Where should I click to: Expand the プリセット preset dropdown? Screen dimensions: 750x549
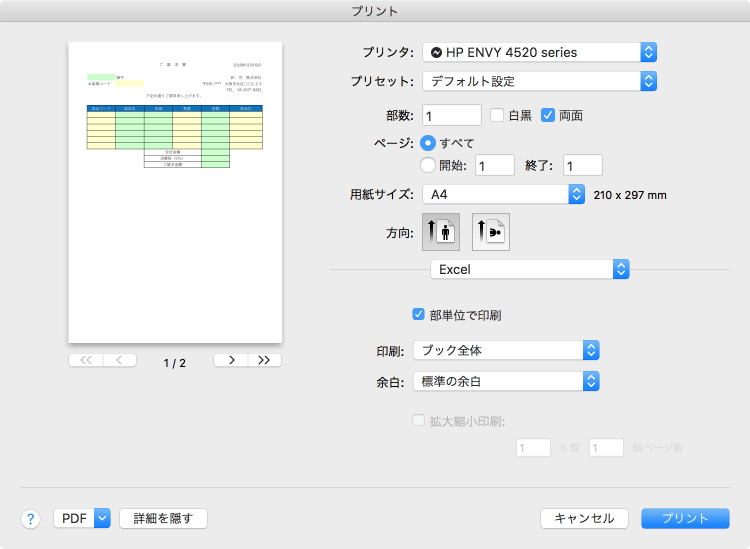point(539,81)
